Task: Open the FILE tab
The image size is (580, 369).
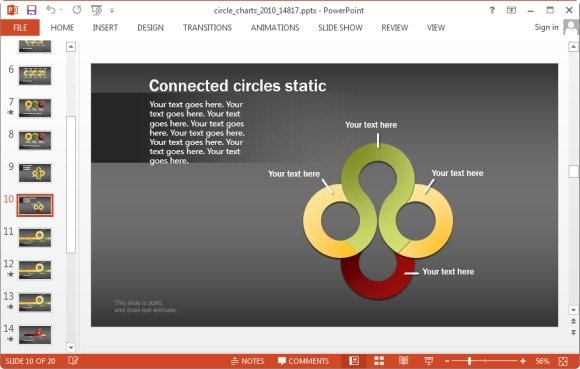Action: [20, 28]
